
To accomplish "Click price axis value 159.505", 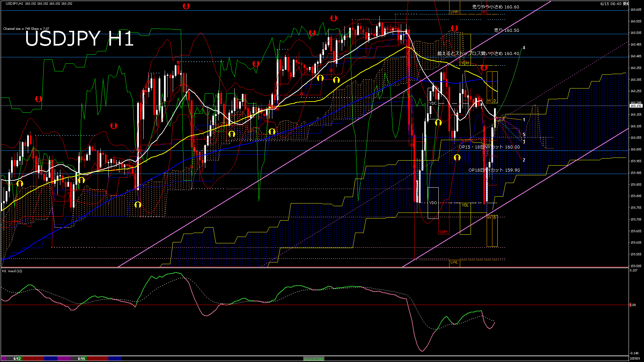I will (x=636, y=266).
